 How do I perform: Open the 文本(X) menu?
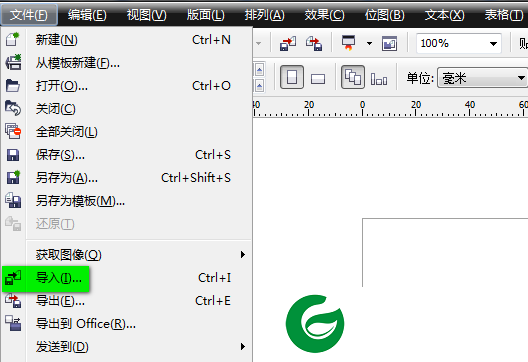444,15
